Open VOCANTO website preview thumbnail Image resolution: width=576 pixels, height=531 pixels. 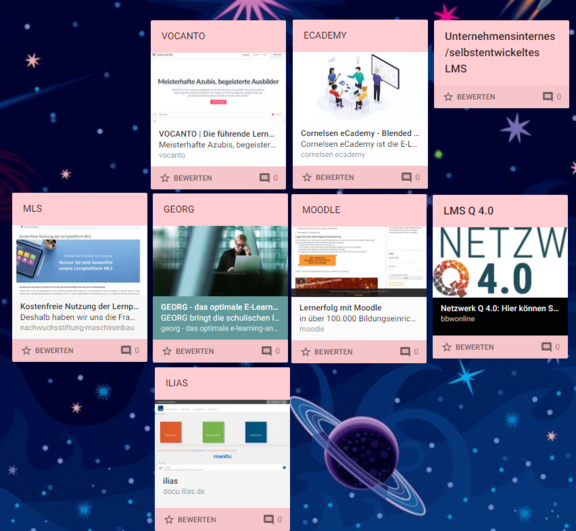pos(218,88)
